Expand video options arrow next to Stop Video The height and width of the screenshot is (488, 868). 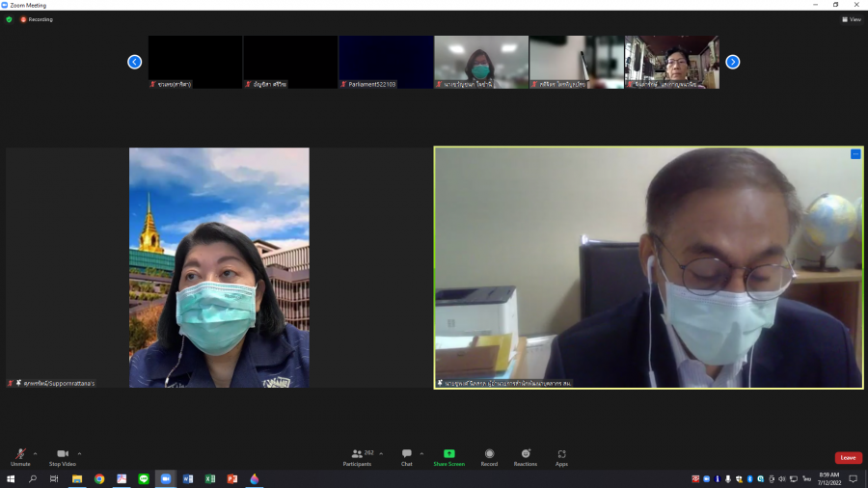(79, 452)
